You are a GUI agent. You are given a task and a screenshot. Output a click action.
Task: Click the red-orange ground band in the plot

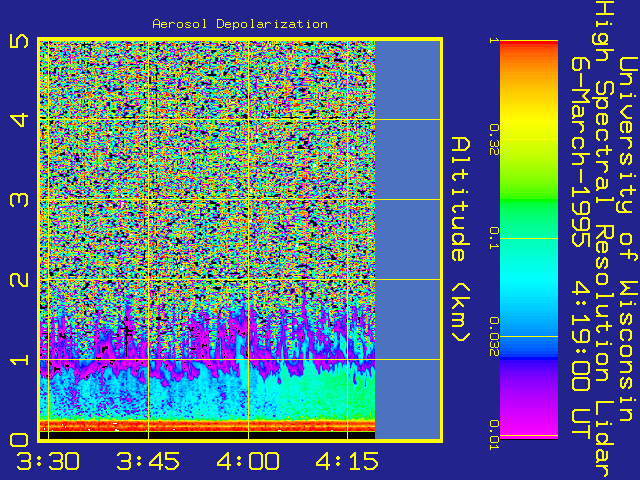(207, 425)
